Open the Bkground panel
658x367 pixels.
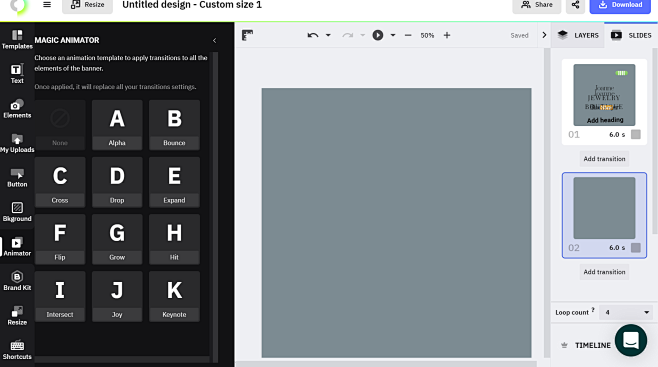17,212
